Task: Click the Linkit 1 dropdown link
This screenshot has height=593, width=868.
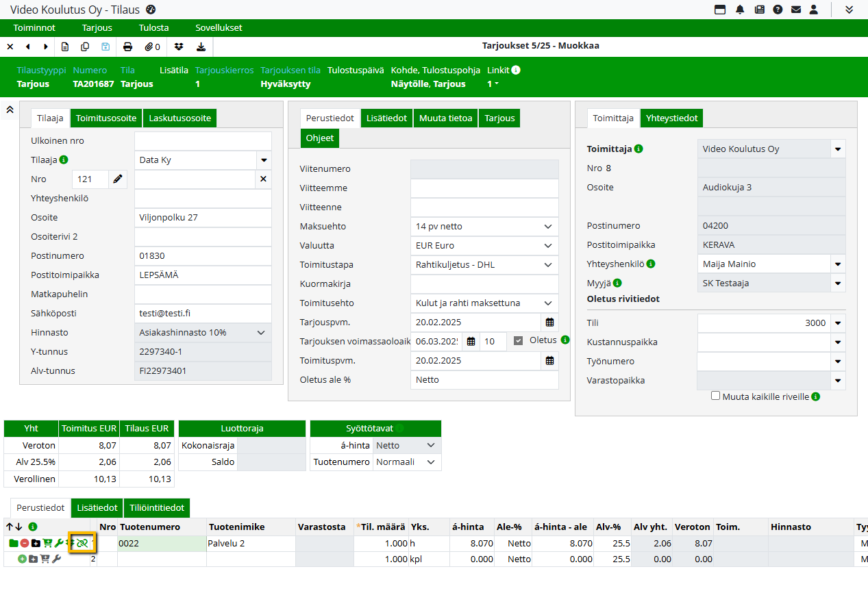Action: pos(493,84)
